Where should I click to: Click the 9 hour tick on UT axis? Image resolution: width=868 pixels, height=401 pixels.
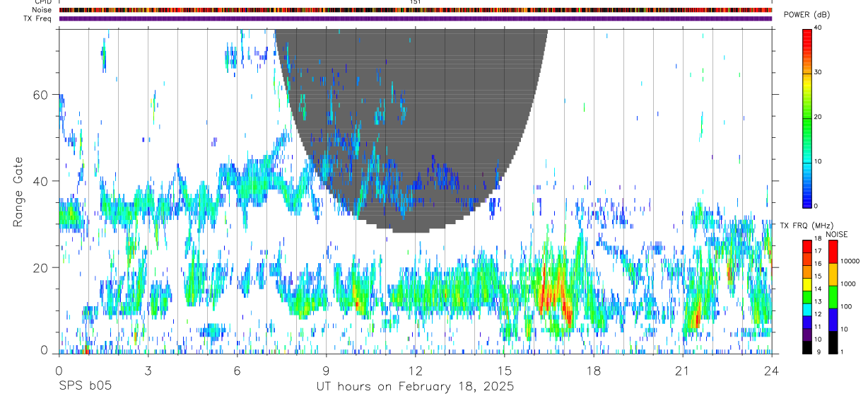326,371
